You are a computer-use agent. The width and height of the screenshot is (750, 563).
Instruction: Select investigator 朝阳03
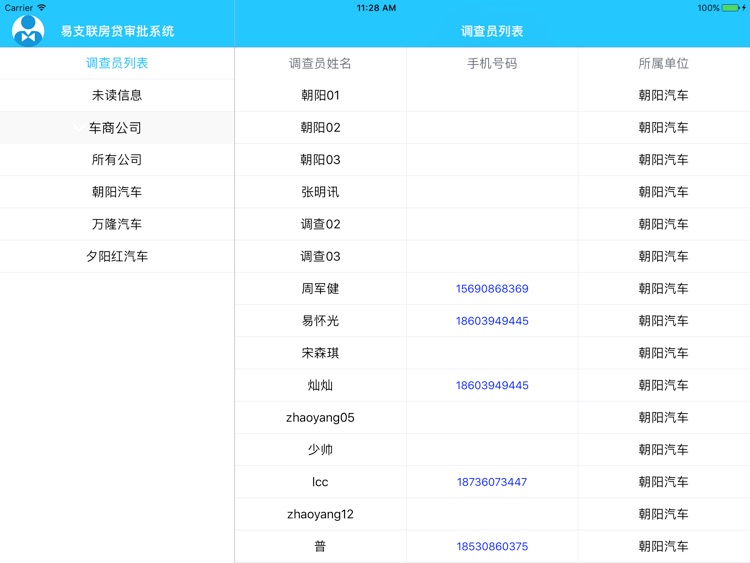tap(320, 160)
